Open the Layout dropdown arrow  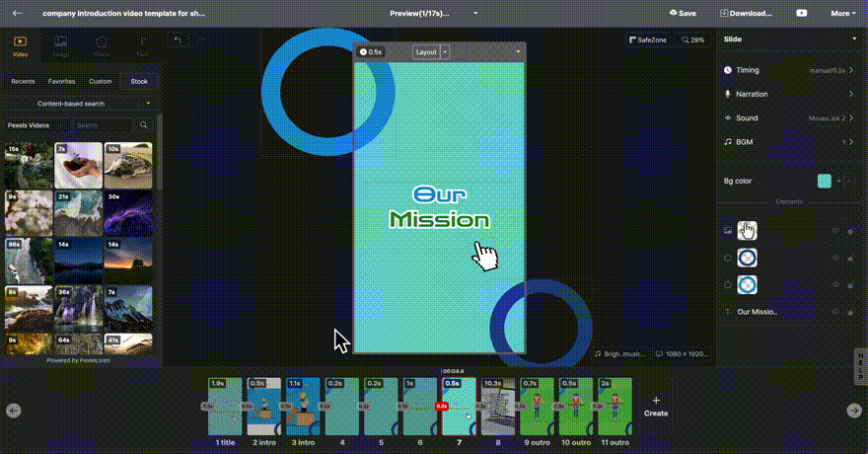(x=445, y=52)
